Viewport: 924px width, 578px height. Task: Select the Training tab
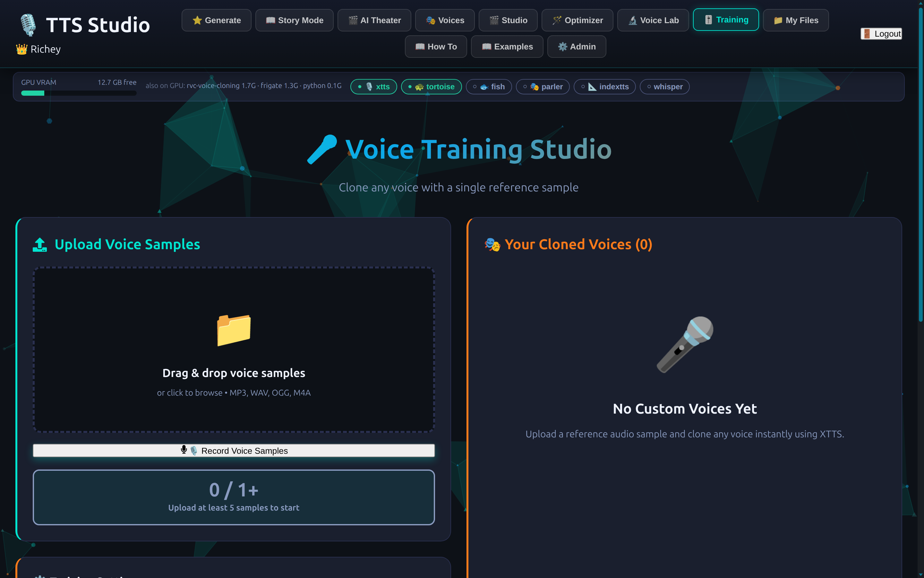pyautogui.click(x=726, y=20)
